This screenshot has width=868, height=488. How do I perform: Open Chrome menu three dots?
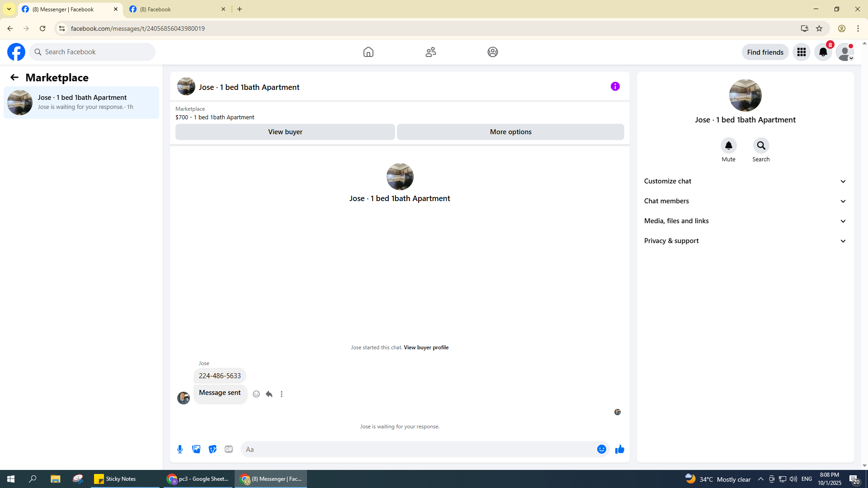click(858, 28)
